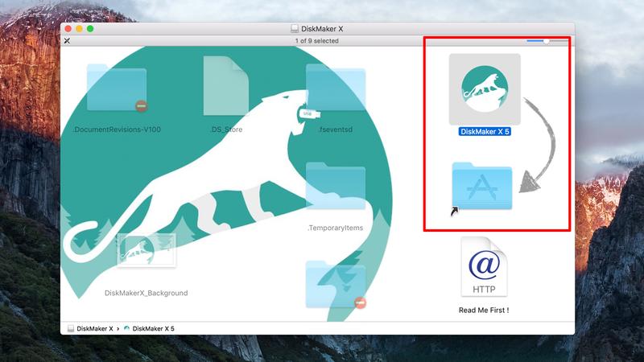The height and width of the screenshot is (362, 644).
Task: Close the DiskMaker X window
Action: 68,29
